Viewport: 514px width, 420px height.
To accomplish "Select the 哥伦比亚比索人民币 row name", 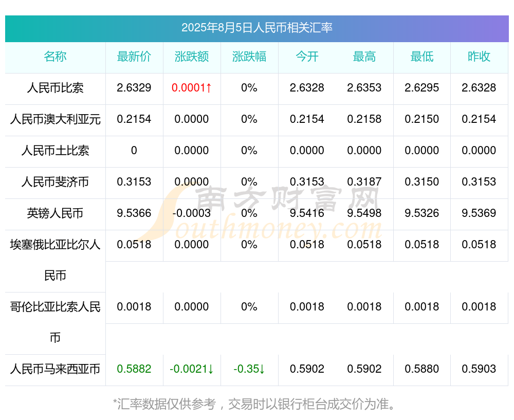I will [x=55, y=322].
